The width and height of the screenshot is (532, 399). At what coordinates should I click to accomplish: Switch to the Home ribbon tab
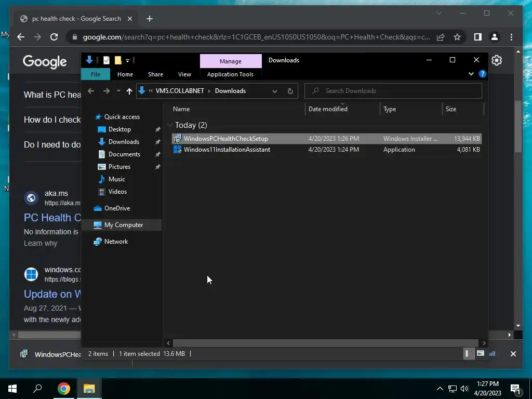(125, 74)
